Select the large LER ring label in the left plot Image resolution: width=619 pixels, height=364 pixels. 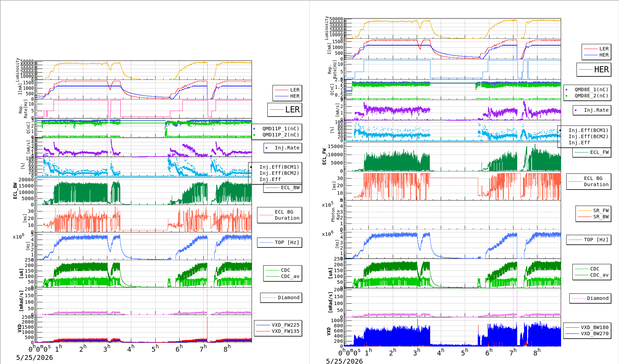pyautogui.click(x=285, y=110)
